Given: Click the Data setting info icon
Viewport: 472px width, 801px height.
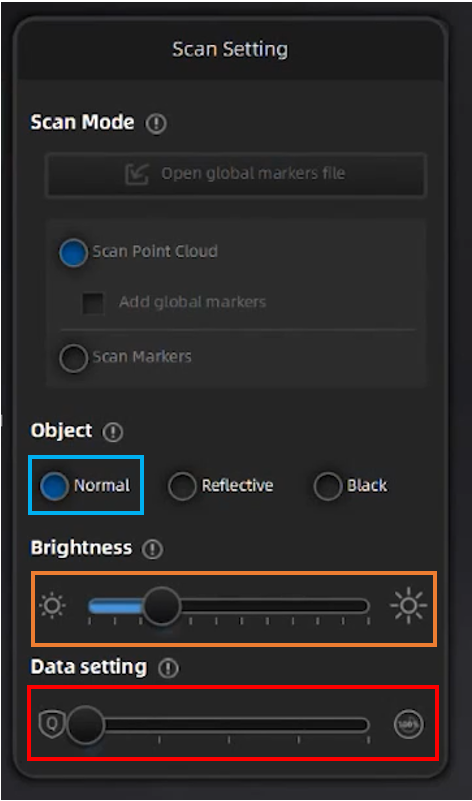Looking at the screenshot, I should [168, 668].
